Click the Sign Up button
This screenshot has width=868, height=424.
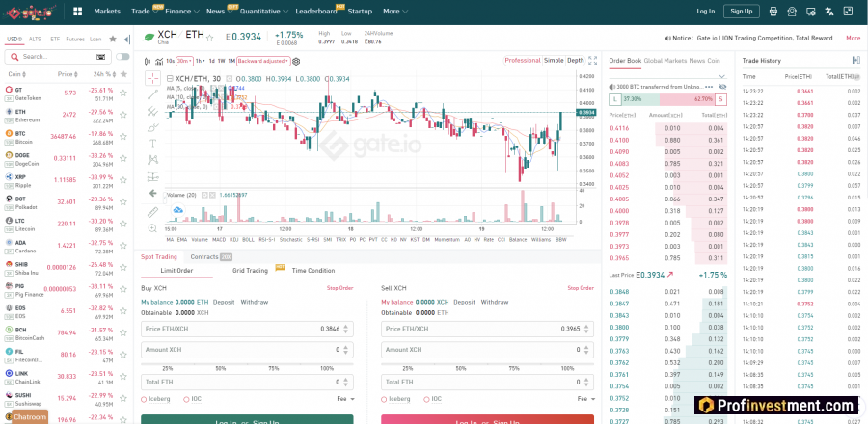coord(742,12)
